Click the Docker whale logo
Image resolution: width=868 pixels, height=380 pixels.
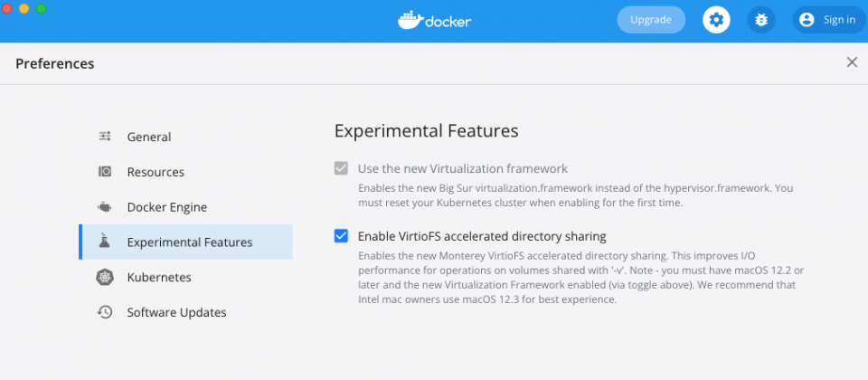410,20
